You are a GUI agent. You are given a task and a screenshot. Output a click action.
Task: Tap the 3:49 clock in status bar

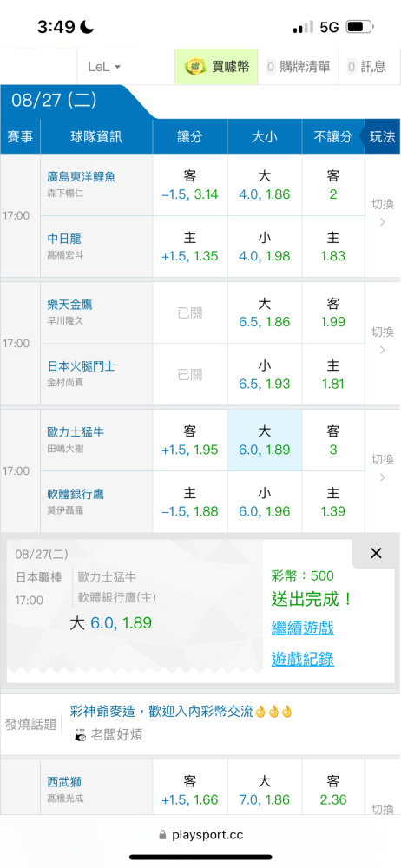56,27
